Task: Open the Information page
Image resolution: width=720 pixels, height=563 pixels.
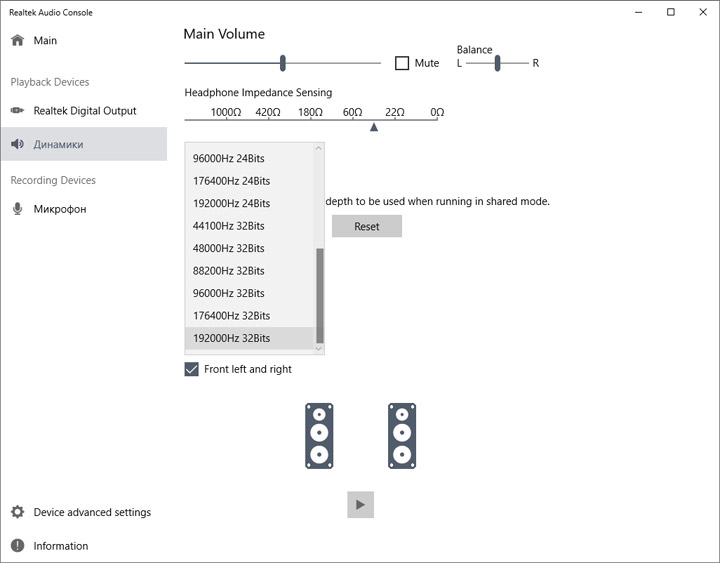Action: pos(84,546)
